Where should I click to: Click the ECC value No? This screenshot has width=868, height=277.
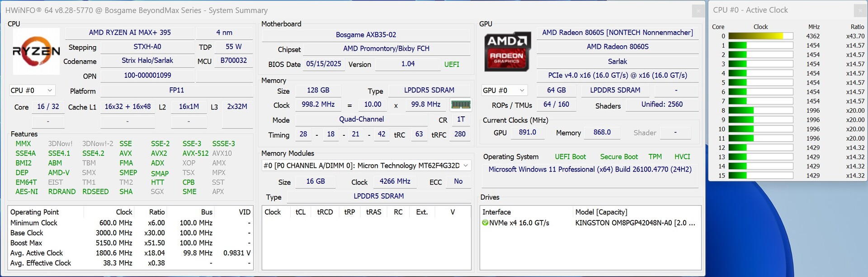tap(458, 181)
